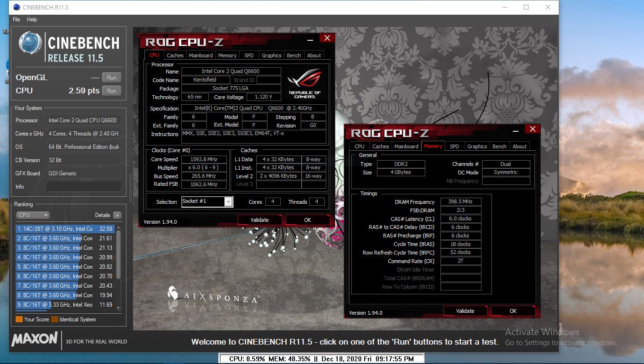Minimize the Cinebench R11.5 window

click(504, 7)
